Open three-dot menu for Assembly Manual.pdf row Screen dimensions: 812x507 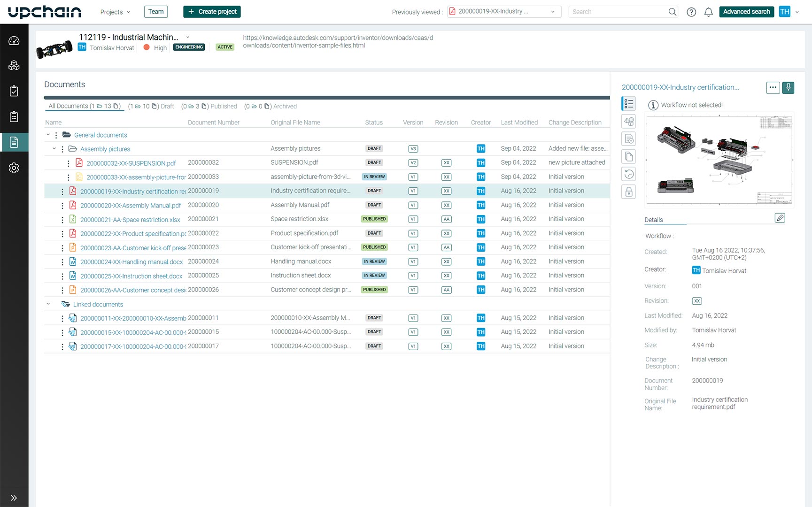tap(62, 206)
